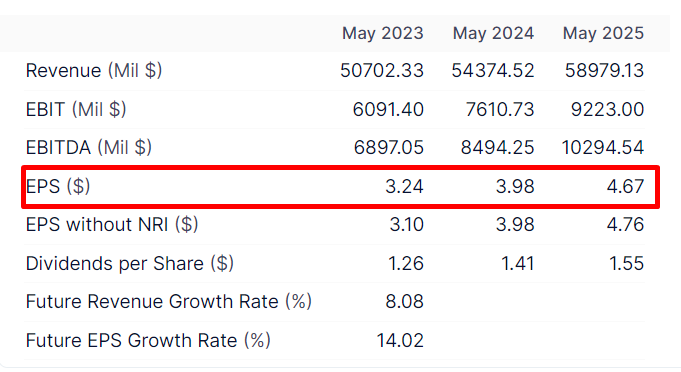Select the May 2025 EBITDA value 10294.54

pos(603,148)
